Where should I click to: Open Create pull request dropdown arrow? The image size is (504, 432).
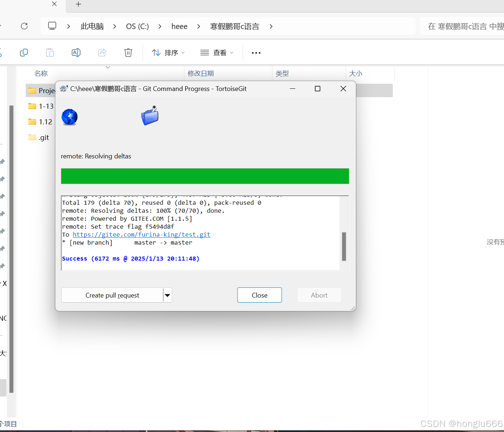click(167, 295)
